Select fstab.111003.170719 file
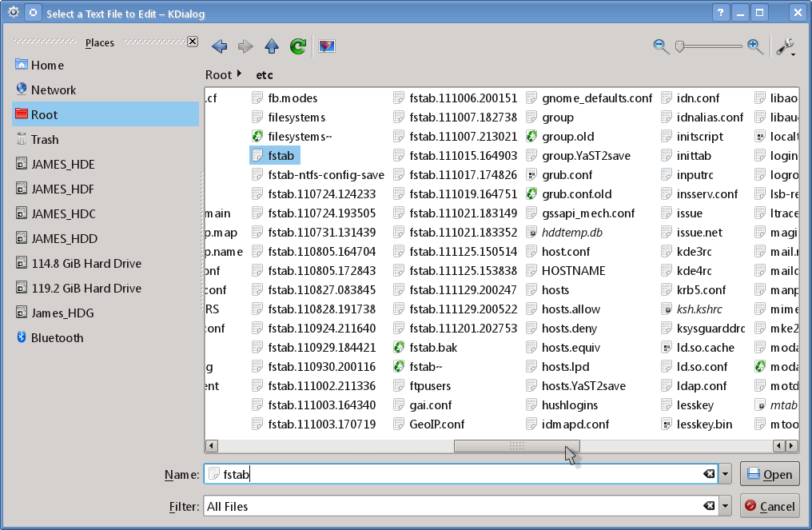The image size is (812, 530). (314, 424)
